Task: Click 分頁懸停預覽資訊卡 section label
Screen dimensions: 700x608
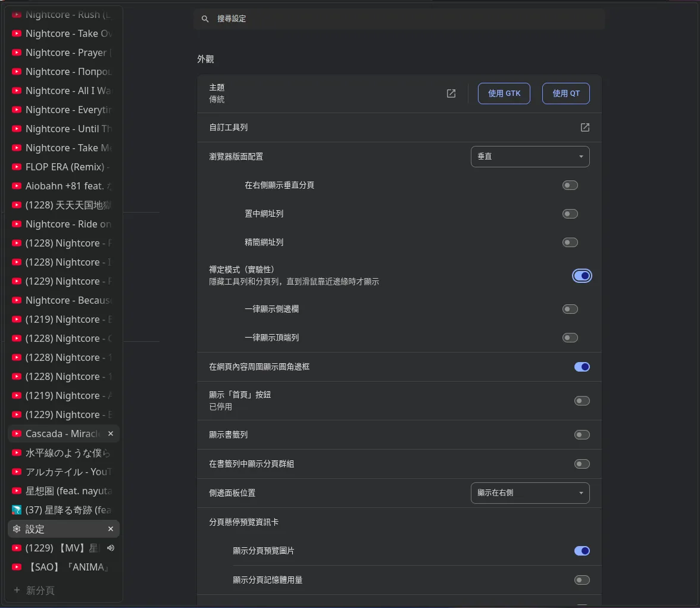Action: (x=244, y=522)
